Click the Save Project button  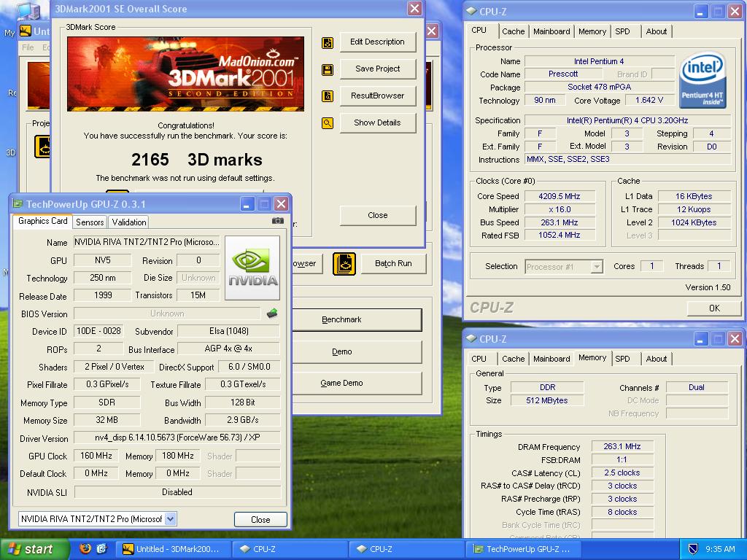point(377,69)
